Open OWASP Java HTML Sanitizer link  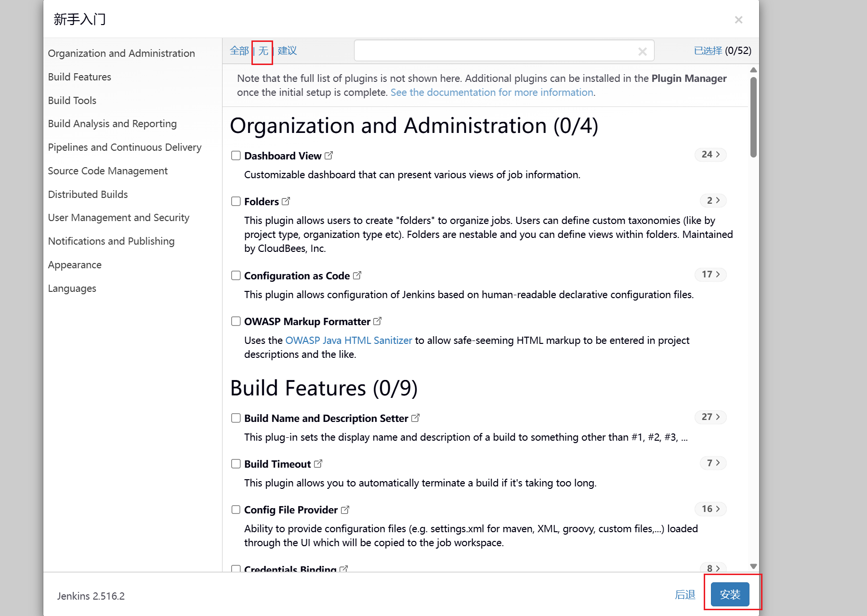coord(349,341)
